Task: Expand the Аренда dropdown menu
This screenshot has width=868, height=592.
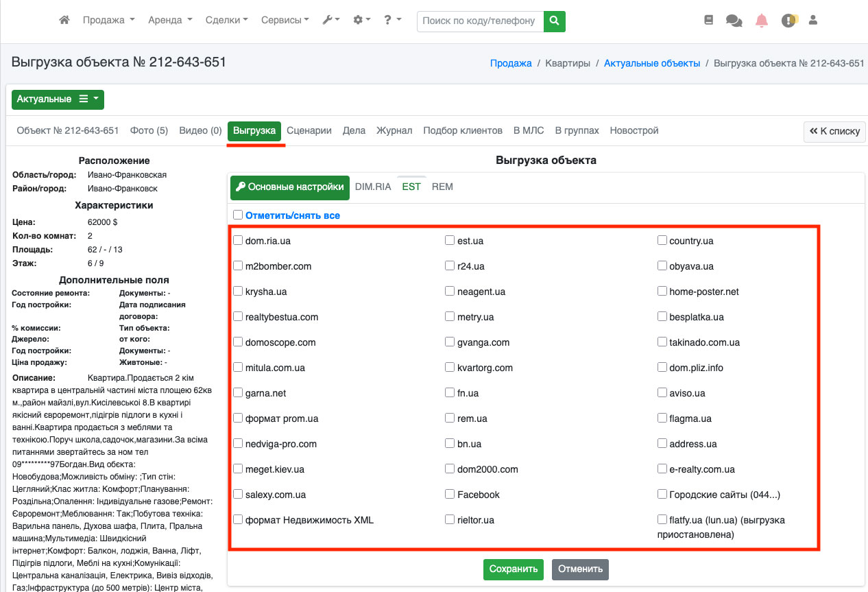Action: click(170, 21)
